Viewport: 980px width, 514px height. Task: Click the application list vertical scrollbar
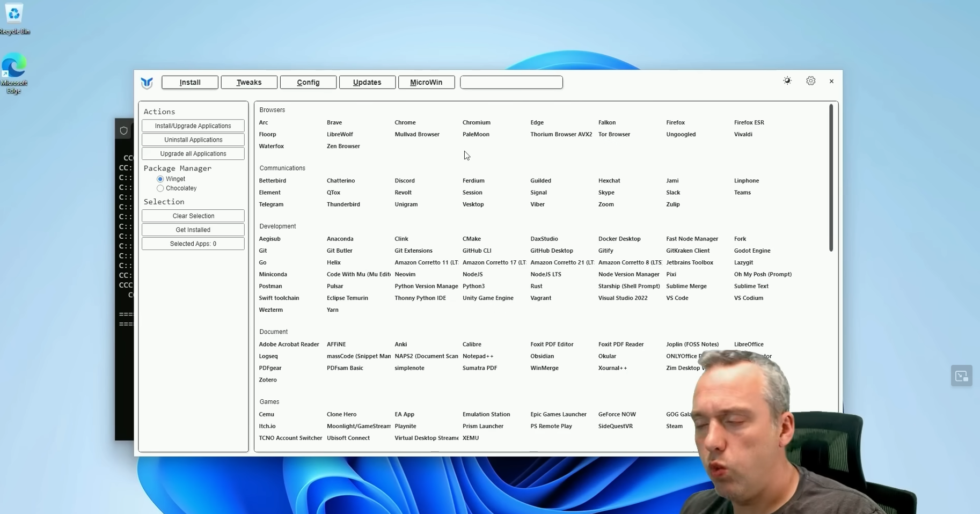831,178
